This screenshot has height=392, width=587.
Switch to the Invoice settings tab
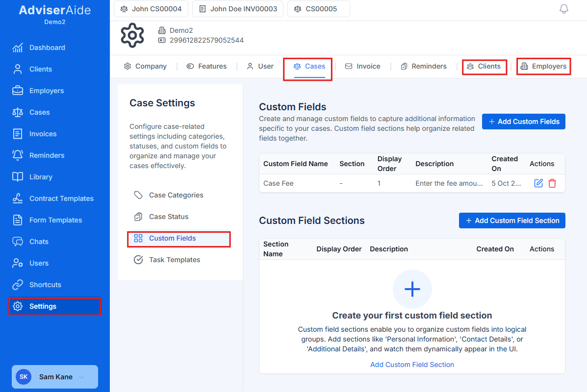[x=363, y=66]
